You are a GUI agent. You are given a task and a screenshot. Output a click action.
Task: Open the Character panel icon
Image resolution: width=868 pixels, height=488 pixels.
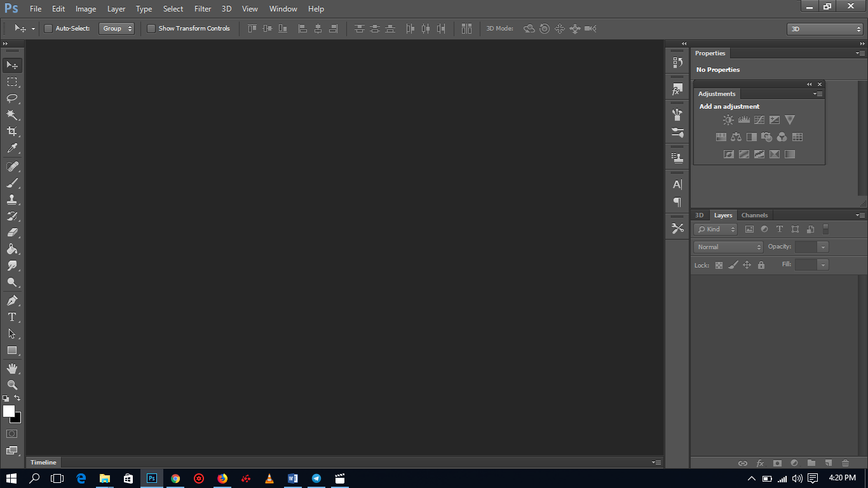[677, 184]
